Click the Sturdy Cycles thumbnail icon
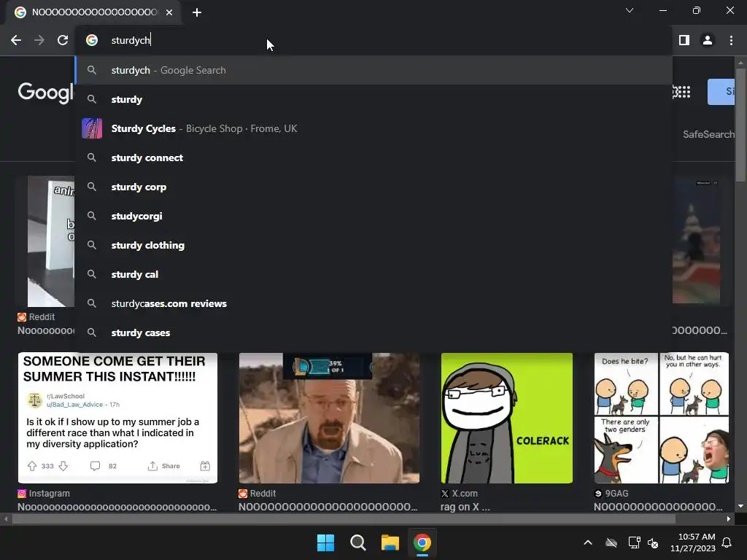 [x=92, y=128]
